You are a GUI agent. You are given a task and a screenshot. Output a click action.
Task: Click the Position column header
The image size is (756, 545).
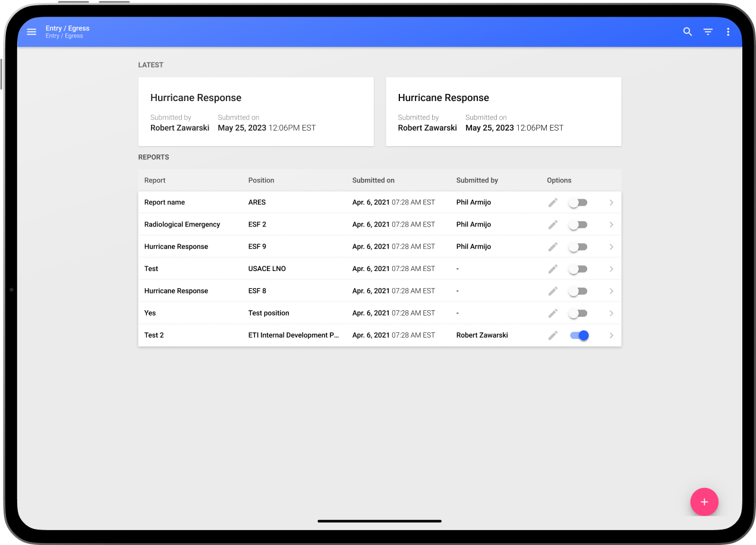pos(262,180)
